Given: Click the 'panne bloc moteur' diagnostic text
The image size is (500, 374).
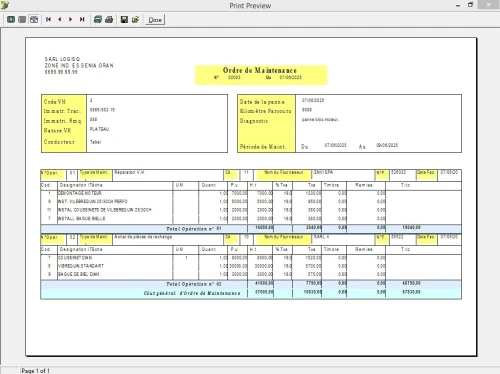Looking at the screenshot, I should (x=320, y=119).
